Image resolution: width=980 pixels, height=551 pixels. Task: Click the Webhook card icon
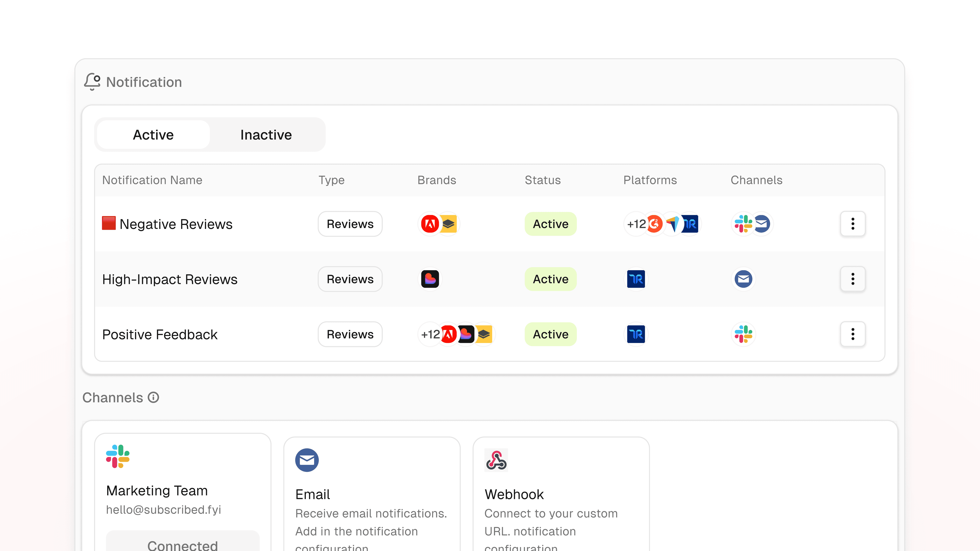[x=496, y=460]
